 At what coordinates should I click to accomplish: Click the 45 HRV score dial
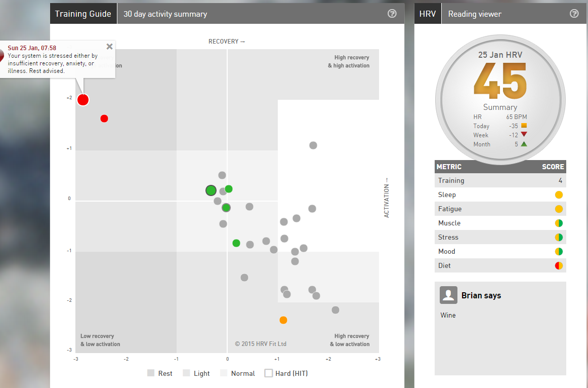tap(500, 100)
